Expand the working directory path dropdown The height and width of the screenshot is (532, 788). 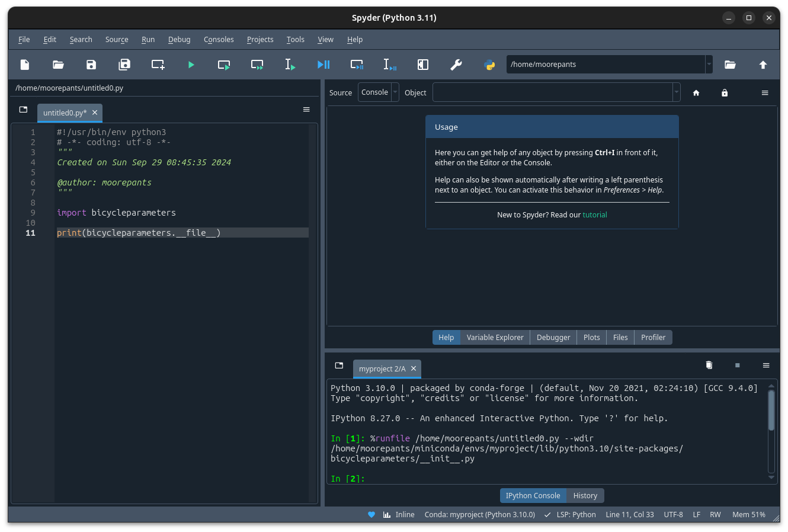tap(709, 65)
